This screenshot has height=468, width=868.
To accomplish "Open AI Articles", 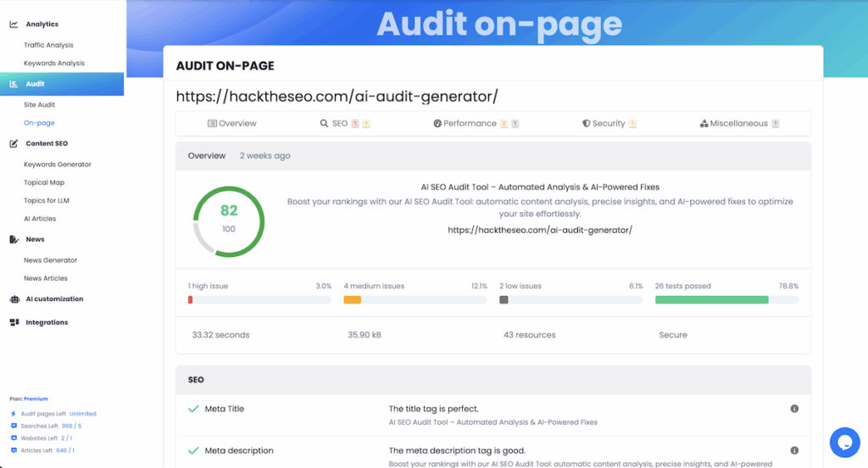I will [x=40, y=219].
